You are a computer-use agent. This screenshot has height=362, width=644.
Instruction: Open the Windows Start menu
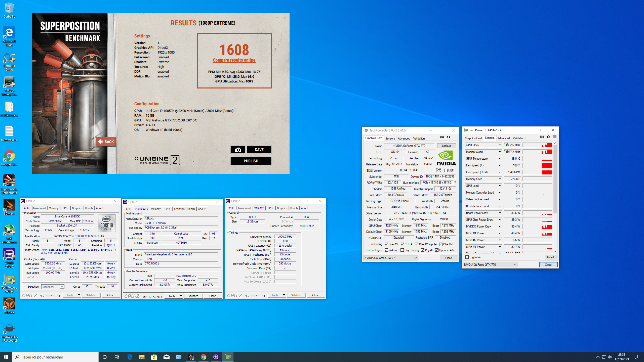click(x=6, y=357)
